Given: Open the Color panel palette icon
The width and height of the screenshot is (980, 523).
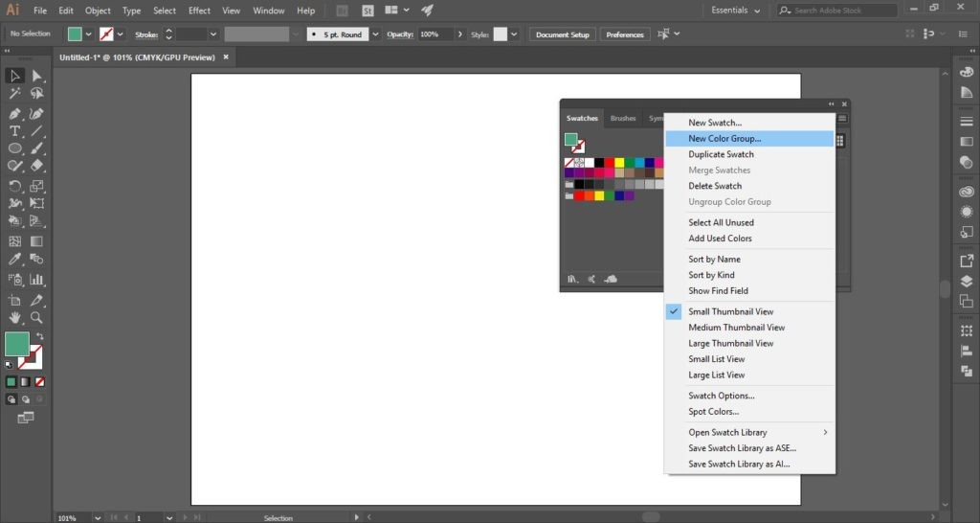Looking at the screenshot, I should pyautogui.click(x=967, y=73).
